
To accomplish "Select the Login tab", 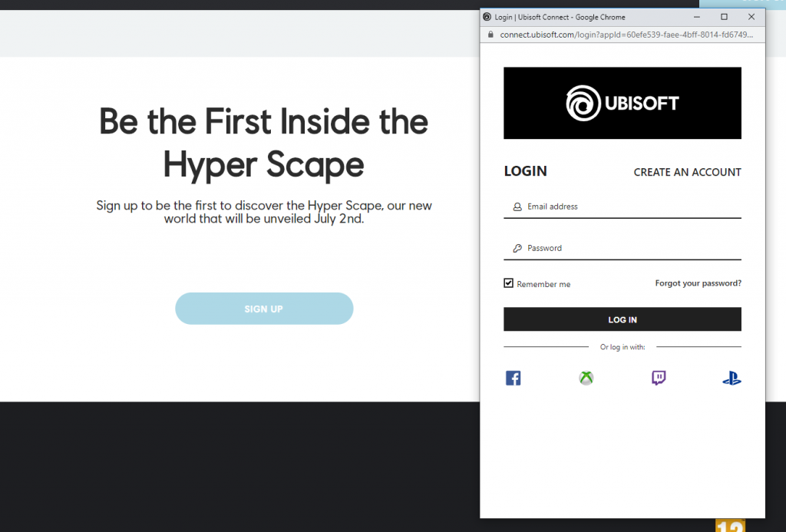I will (x=525, y=171).
